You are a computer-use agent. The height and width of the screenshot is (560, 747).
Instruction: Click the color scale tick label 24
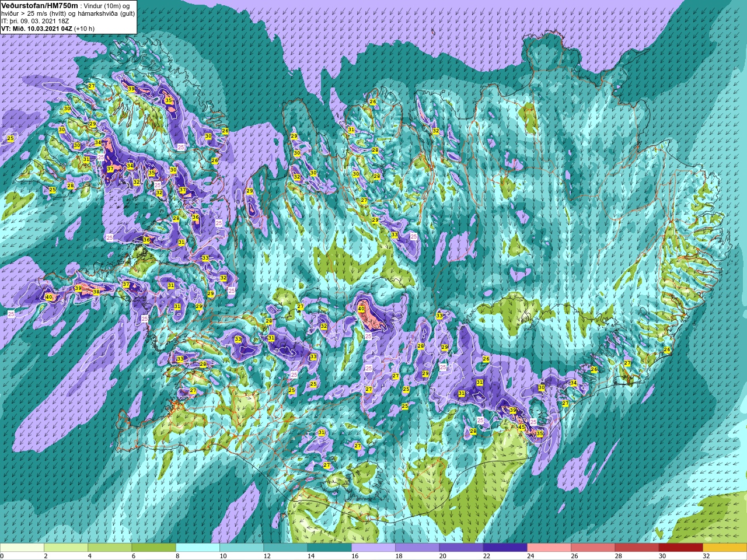[530, 556]
